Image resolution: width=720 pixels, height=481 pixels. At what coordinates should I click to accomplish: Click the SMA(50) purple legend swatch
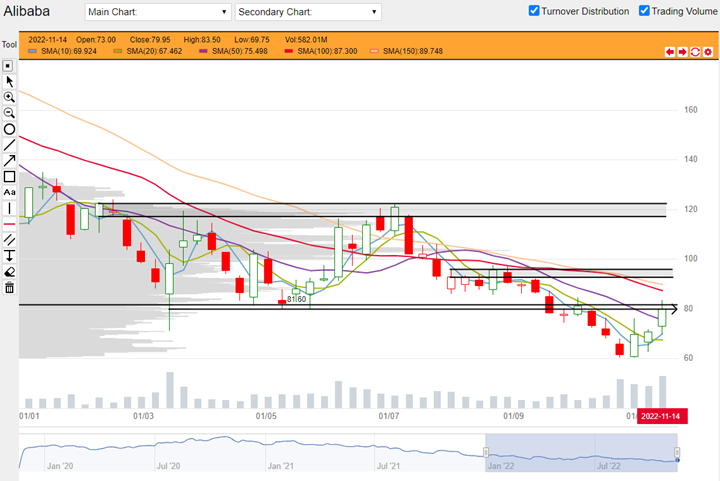[x=203, y=51]
